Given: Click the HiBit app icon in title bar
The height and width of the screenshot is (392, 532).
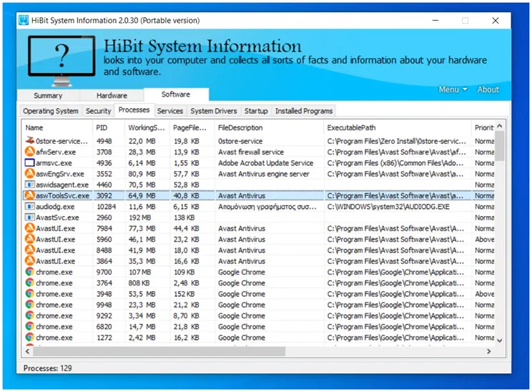Looking at the screenshot, I should tap(24, 20).
